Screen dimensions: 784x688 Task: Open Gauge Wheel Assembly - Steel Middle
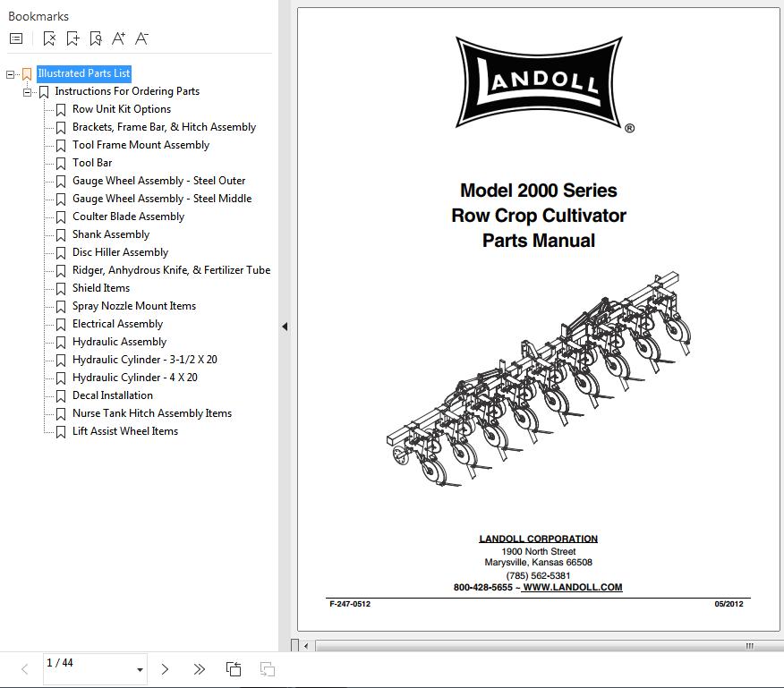tap(162, 199)
